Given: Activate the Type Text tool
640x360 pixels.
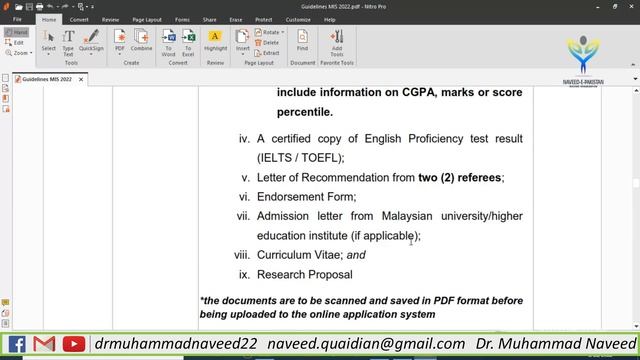Looking at the screenshot, I should (68, 43).
